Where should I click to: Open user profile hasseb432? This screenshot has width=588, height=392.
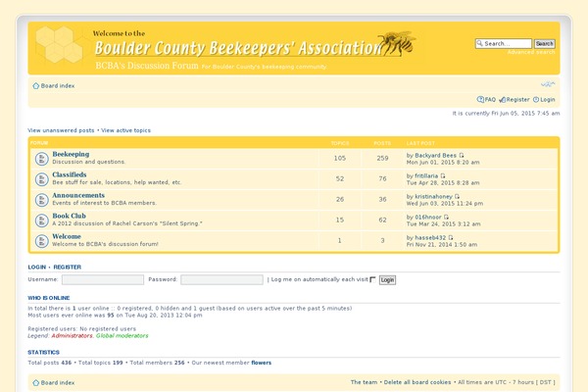click(430, 238)
